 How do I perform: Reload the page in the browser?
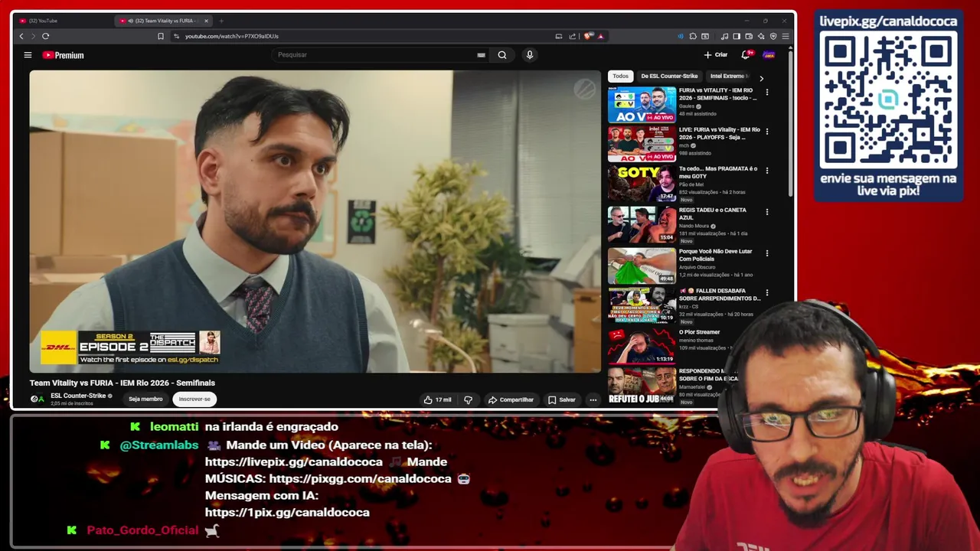pos(46,36)
